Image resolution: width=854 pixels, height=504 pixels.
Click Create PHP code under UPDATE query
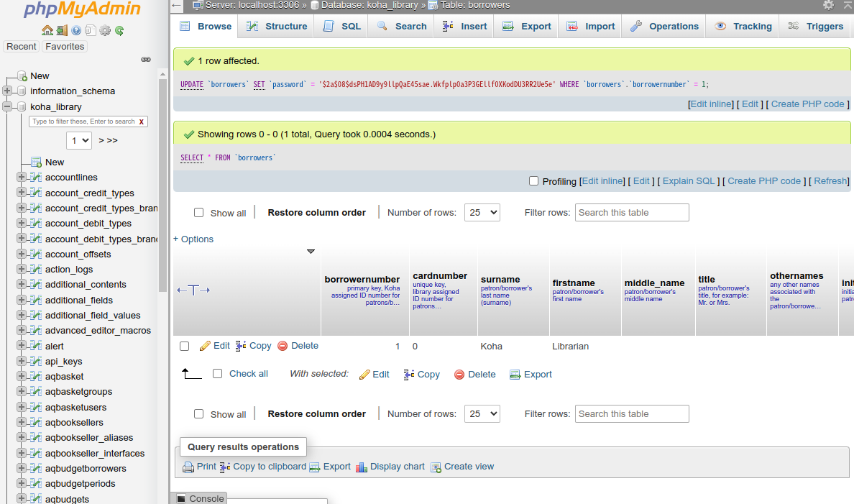pyautogui.click(x=808, y=104)
